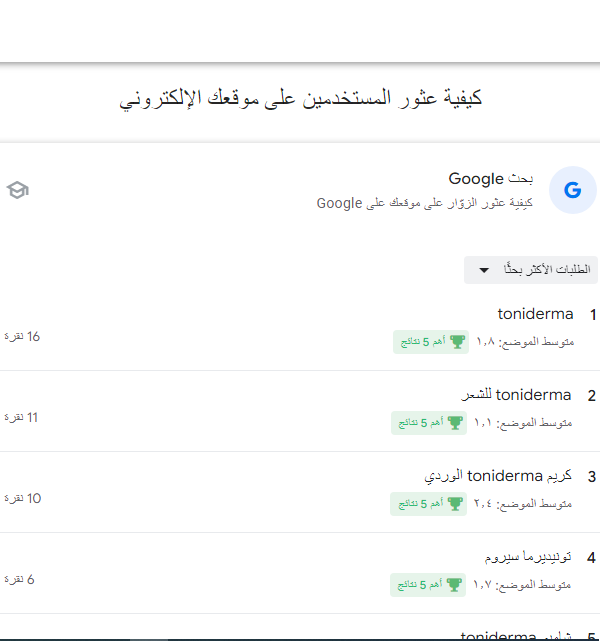This screenshot has width=600, height=641.
Task: Click rank number 3
Action: (592, 477)
